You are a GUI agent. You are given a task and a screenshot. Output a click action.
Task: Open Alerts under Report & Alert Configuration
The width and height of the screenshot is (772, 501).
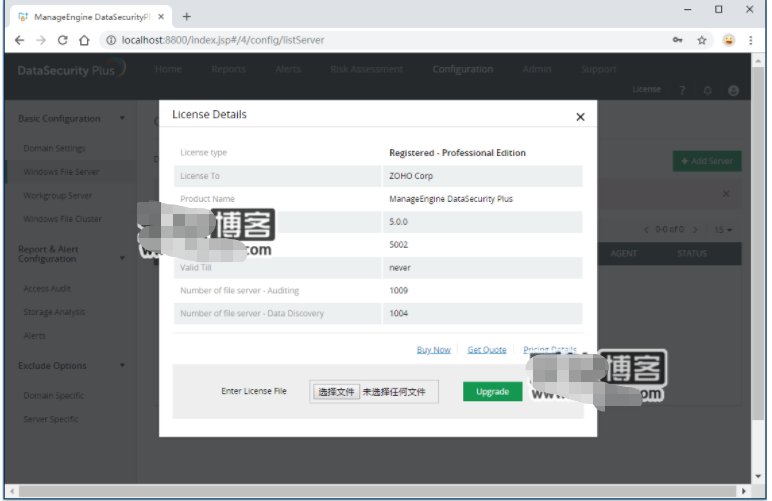pyautogui.click(x=34, y=336)
